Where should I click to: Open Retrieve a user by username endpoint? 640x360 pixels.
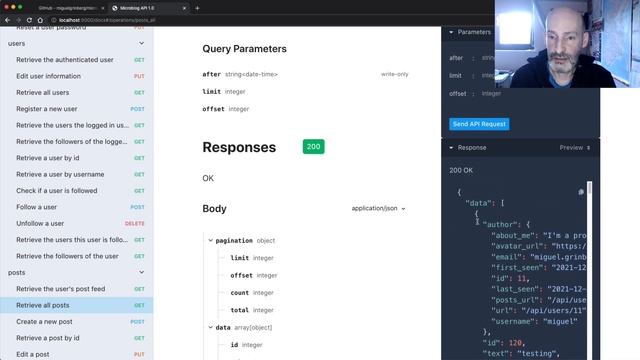point(77,174)
